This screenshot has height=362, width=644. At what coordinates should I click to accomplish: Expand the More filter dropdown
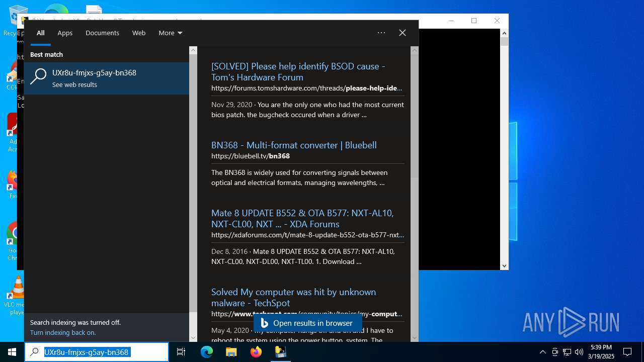coord(171,33)
